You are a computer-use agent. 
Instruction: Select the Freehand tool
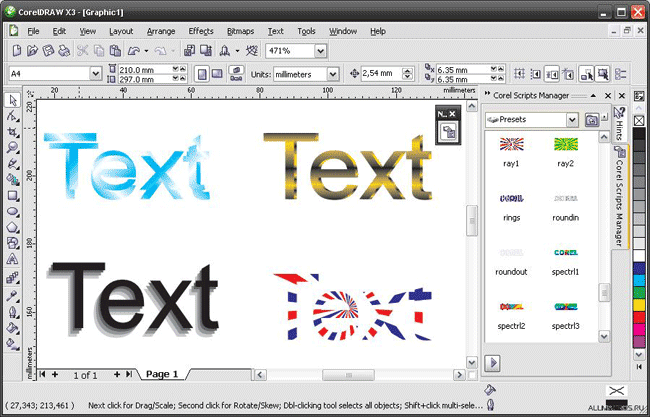click(12, 163)
